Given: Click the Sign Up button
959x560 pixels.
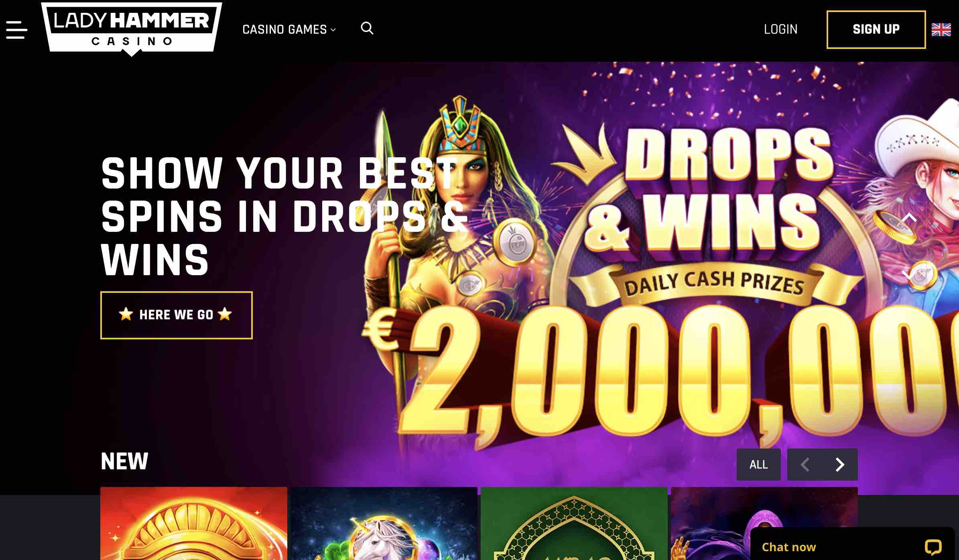Looking at the screenshot, I should pos(876,30).
